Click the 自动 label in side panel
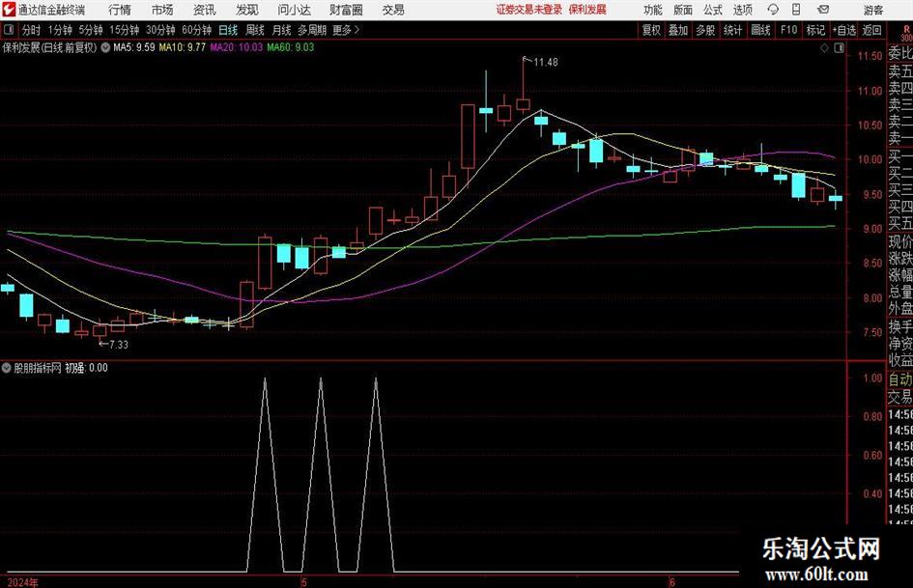 point(900,379)
